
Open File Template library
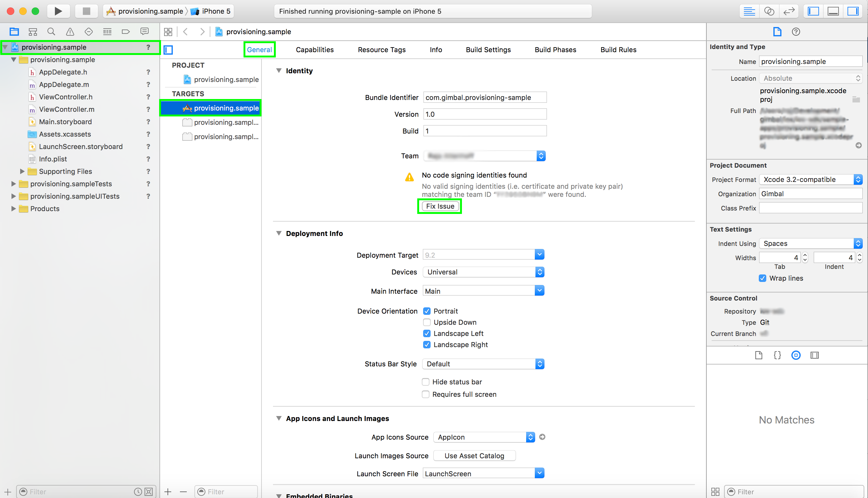[758, 355]
